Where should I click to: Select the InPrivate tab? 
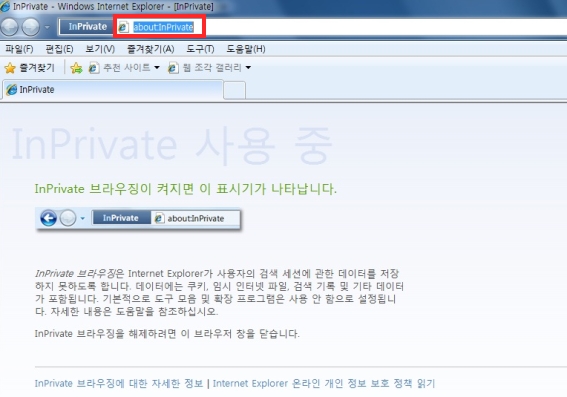pos(112,90)
